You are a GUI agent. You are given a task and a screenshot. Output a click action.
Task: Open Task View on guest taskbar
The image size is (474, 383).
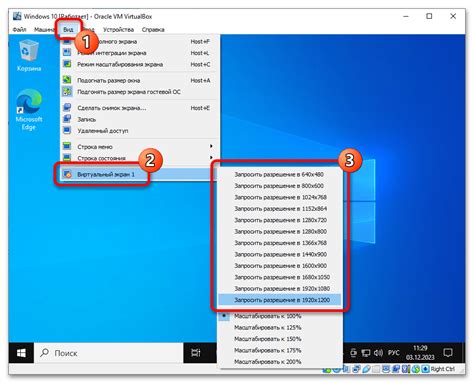[196, 353]
